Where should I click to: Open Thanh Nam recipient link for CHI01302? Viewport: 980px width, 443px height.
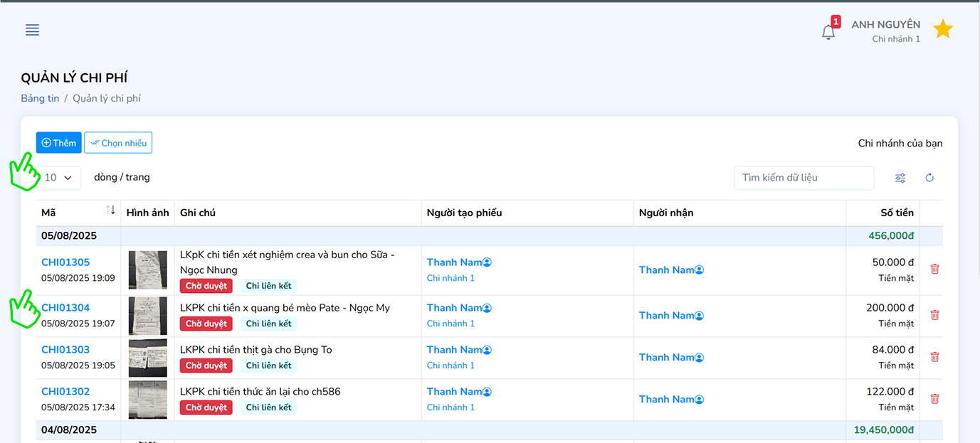point(666,399)
